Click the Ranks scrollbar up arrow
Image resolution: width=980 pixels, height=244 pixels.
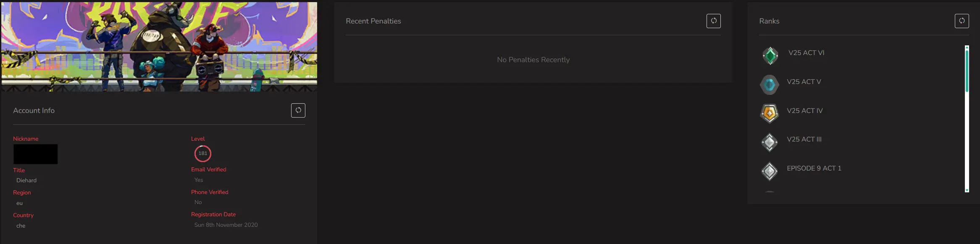[x=967, y=47]
